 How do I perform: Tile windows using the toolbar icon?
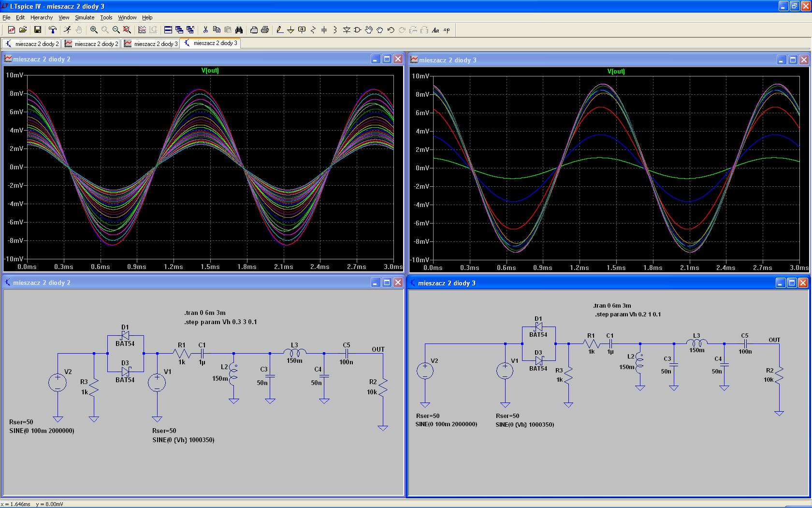point(168,30)
